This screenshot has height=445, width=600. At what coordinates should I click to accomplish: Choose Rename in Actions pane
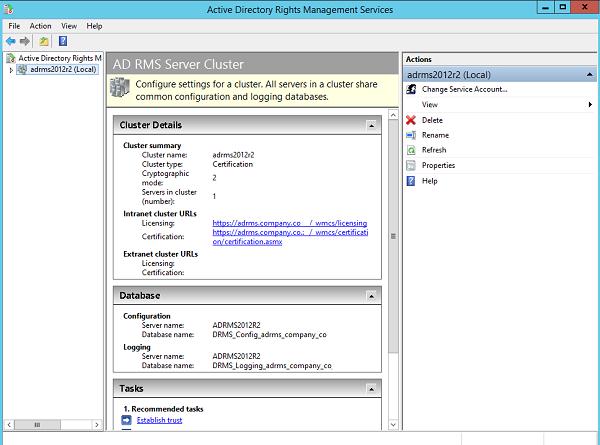coord(435,135)
